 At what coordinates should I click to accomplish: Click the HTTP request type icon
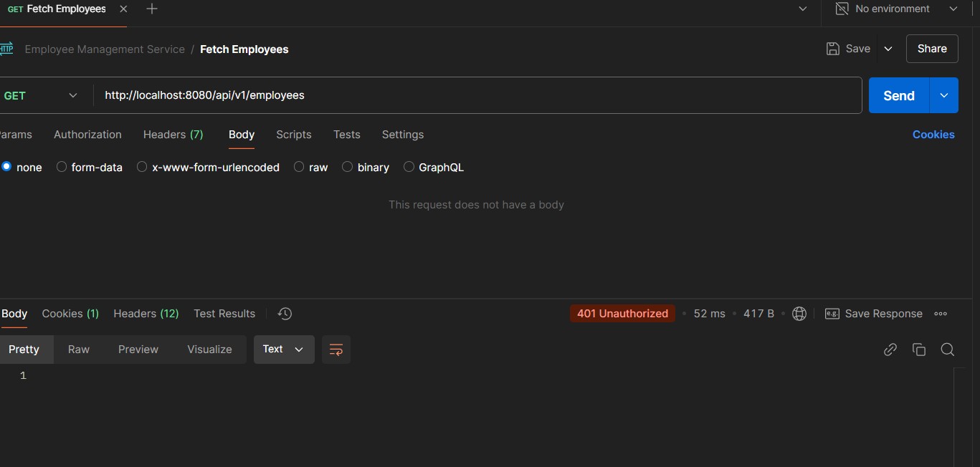pos(6,49)
